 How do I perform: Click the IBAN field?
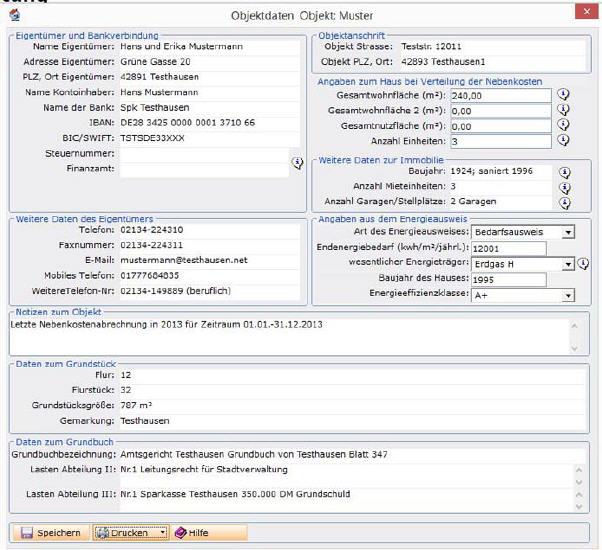click(x=209, y=123)
